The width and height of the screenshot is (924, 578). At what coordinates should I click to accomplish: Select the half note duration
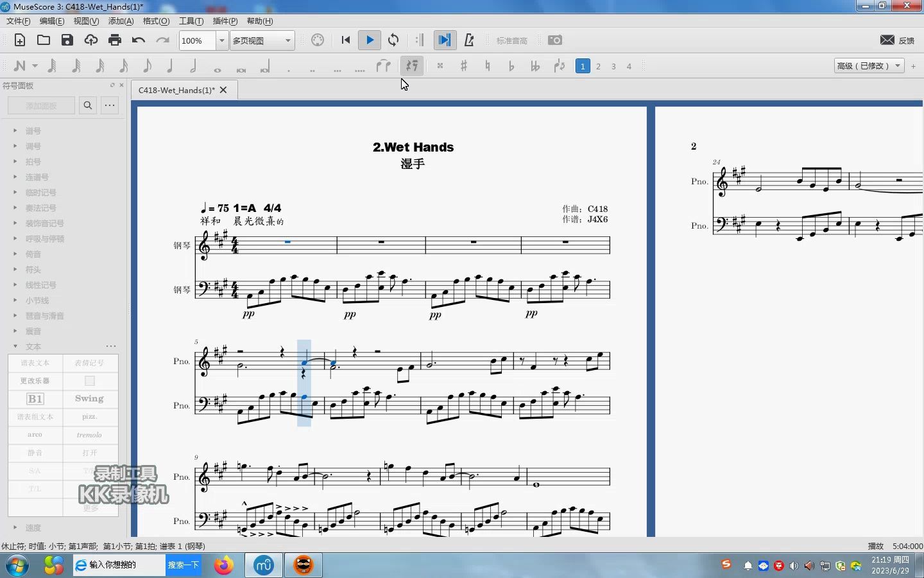click(193, 66)
